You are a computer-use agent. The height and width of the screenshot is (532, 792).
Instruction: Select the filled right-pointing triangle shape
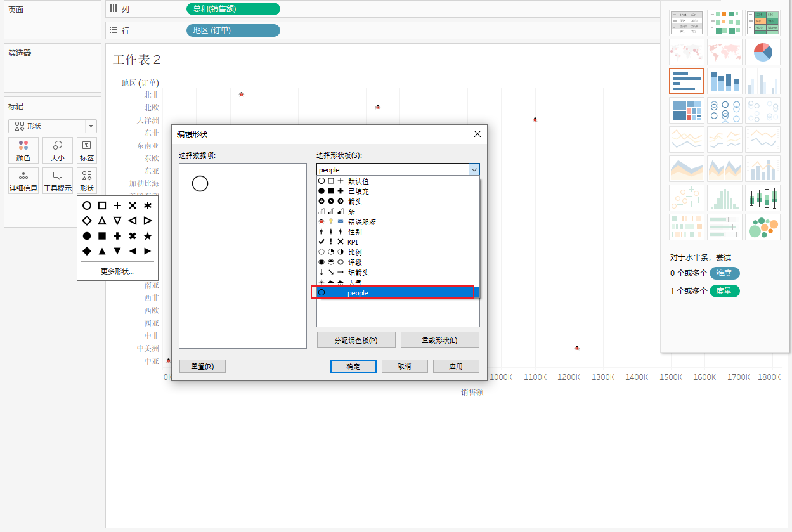pyautogui.click(x=148, y=251)
